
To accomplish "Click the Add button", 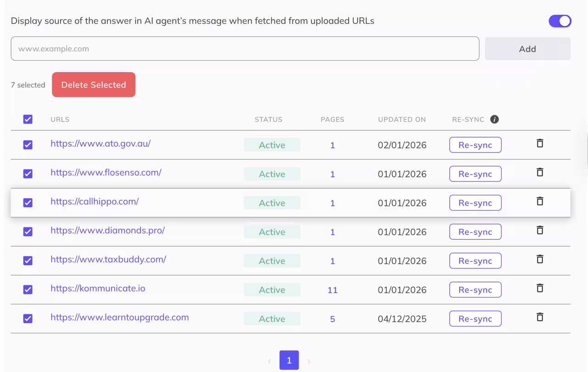I will 527,49.
